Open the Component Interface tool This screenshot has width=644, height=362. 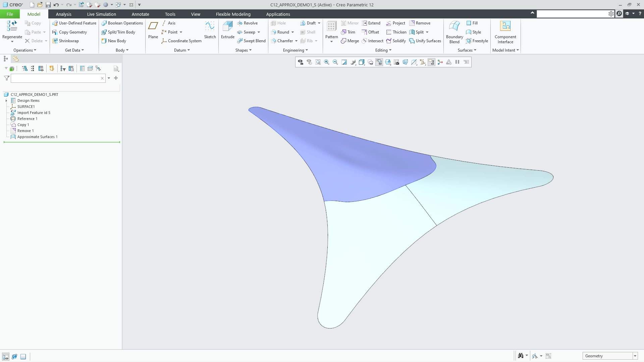tap(505, 32)
